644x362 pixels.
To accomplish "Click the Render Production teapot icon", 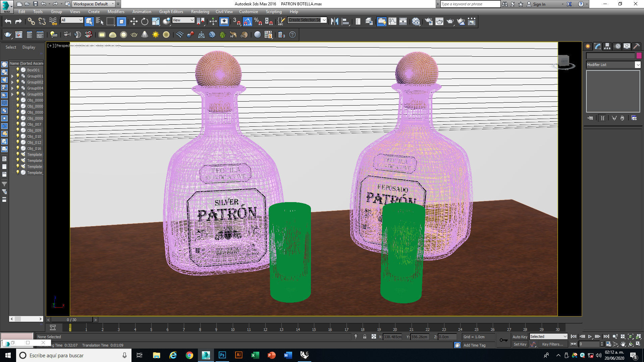I will (x=450, y=22).
